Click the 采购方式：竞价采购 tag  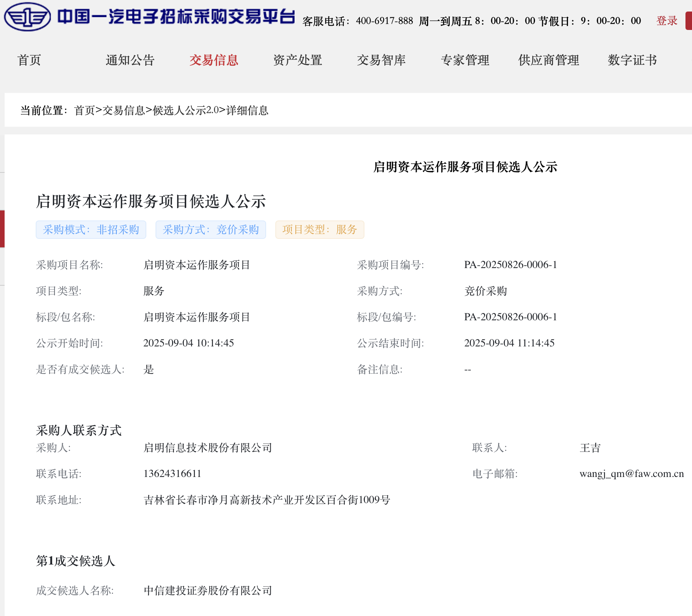tap(211, 230)
